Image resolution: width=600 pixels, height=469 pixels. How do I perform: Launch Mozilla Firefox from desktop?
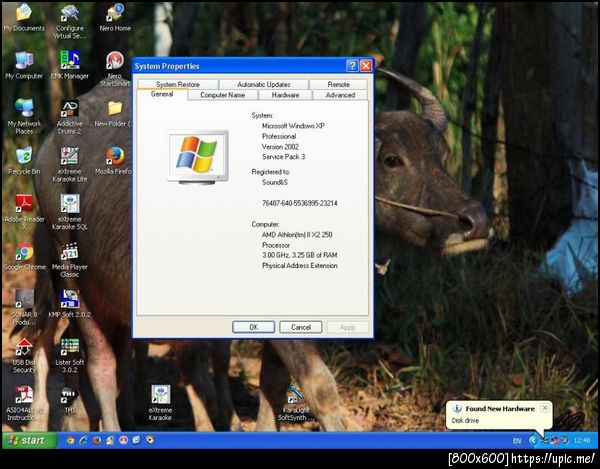click(x=114, y=161)
